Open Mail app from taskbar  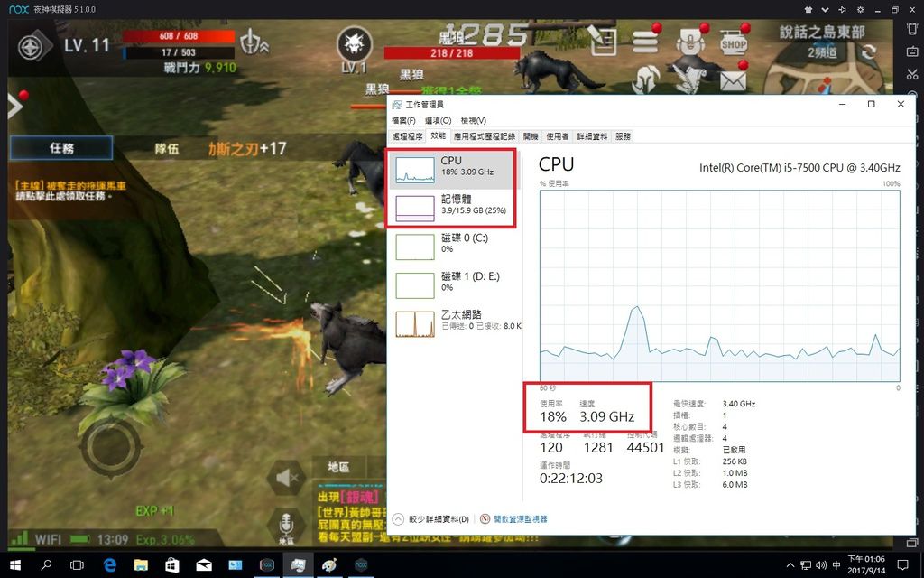pyautogui.click(x=204, y=565)
